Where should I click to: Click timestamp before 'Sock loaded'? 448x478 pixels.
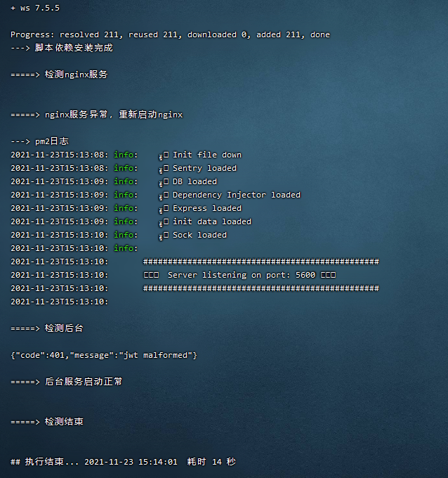pos(60,235)
